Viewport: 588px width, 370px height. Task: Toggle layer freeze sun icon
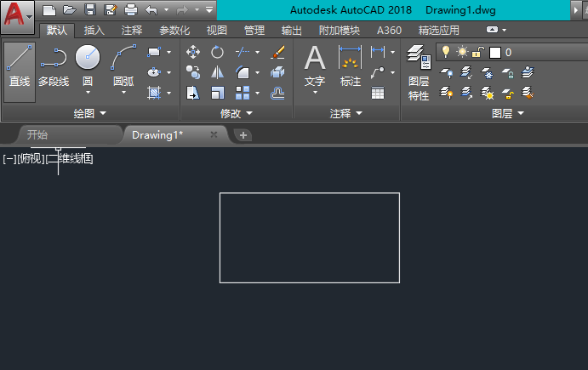tap(462, 52)
